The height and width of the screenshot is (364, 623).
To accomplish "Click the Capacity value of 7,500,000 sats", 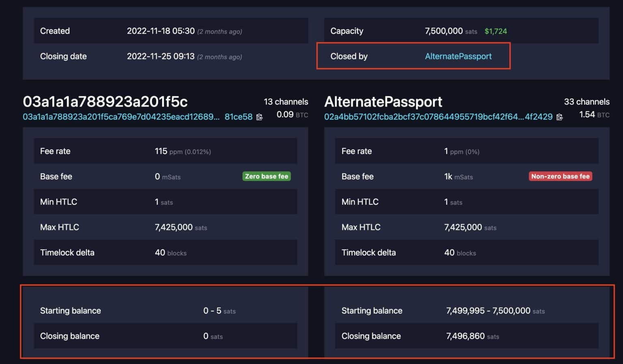I will [x=444, y=31].
